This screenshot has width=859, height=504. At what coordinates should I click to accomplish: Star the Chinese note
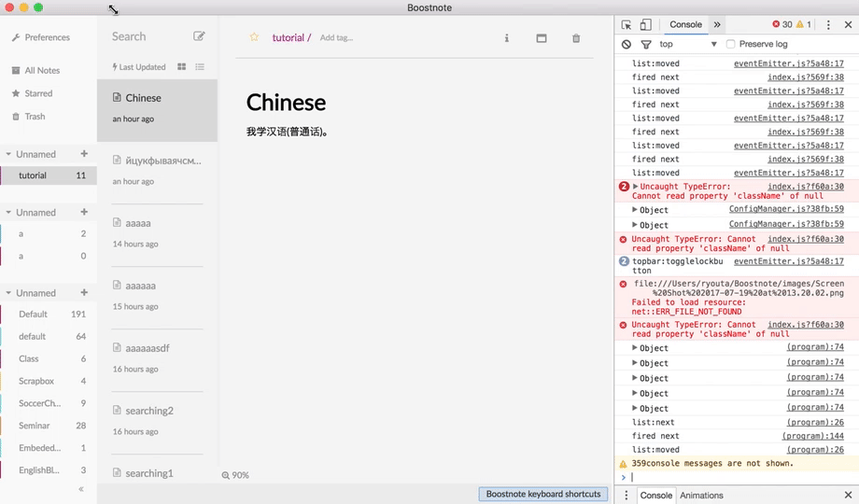tap(254, 37)
